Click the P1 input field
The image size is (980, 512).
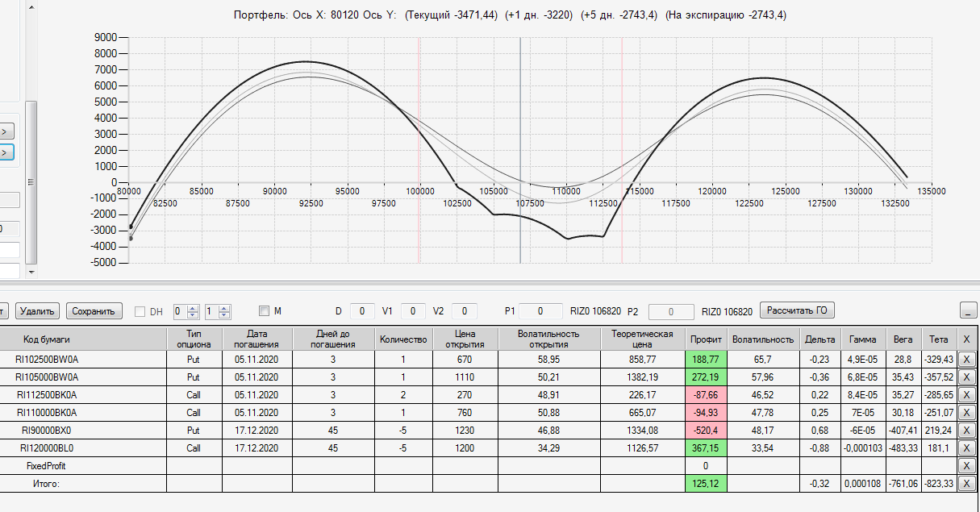pos(540,311)
